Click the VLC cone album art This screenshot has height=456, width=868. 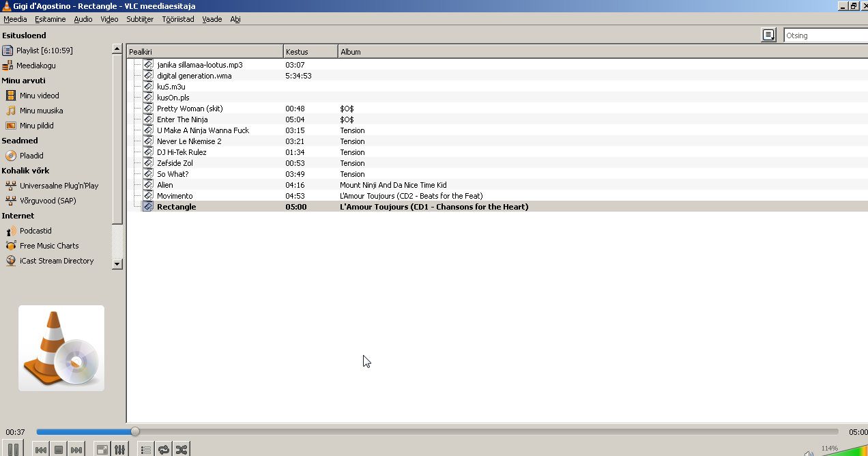61,348
